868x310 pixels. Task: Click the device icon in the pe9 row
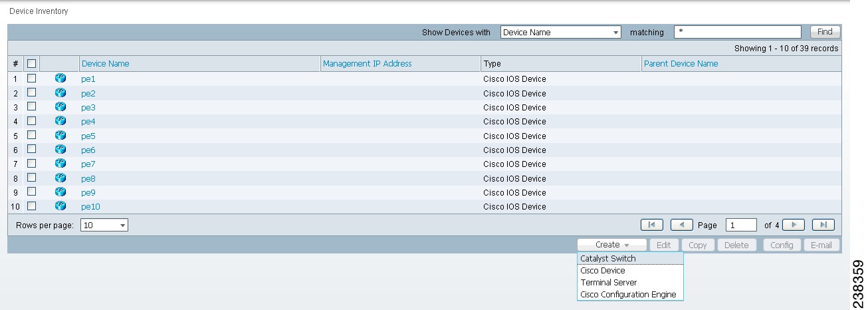click(x=60, y=192)
